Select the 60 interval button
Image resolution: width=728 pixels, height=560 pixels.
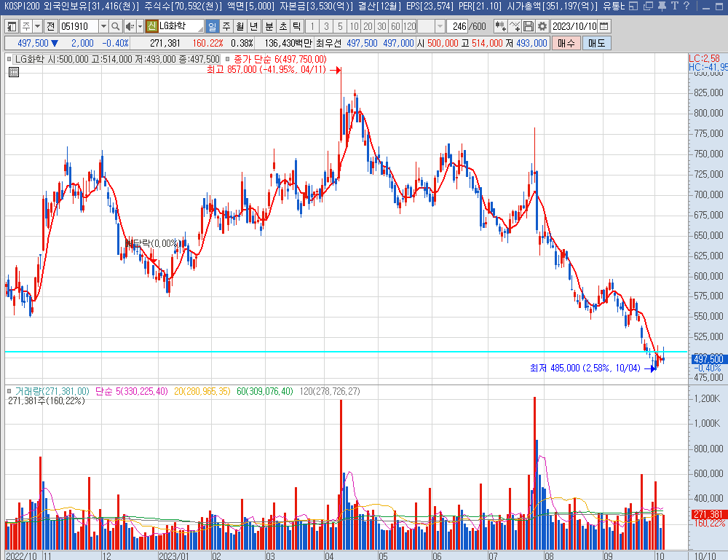click(x=395, y=26)
